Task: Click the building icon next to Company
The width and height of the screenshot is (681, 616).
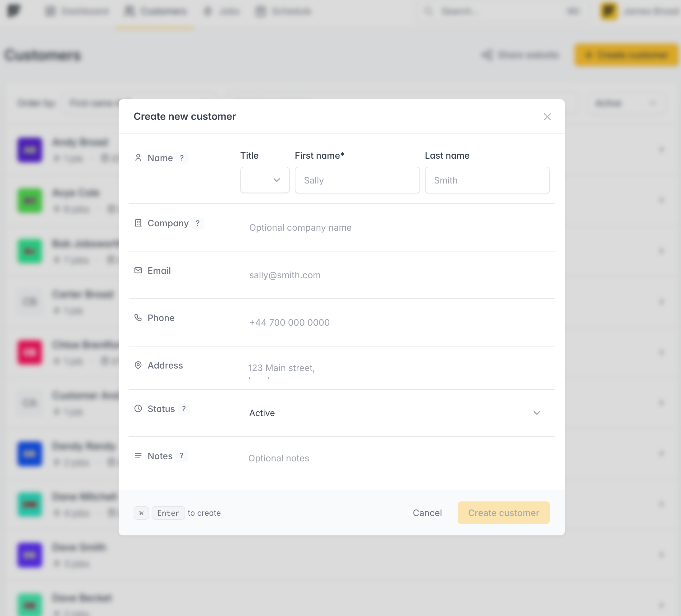Action: click(138, 223)
